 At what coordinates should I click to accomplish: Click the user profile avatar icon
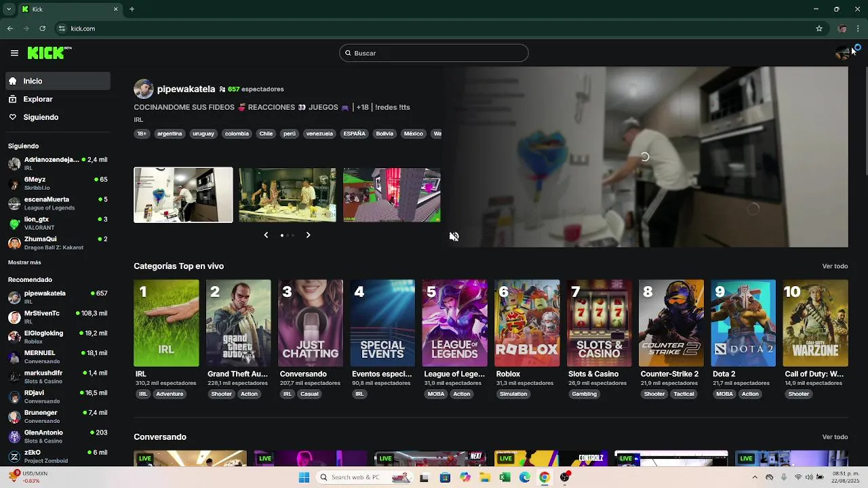[842, 53]
